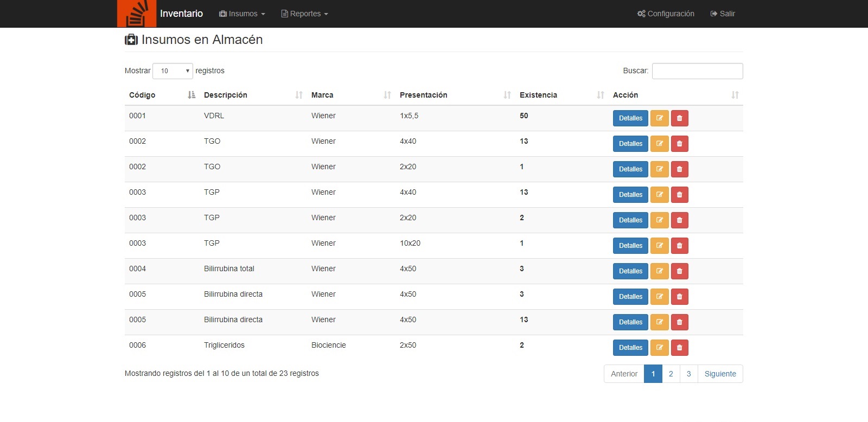
Task: Edit the VDRL 0001 row
Action: pyautogui.click(x=660, y=118)
